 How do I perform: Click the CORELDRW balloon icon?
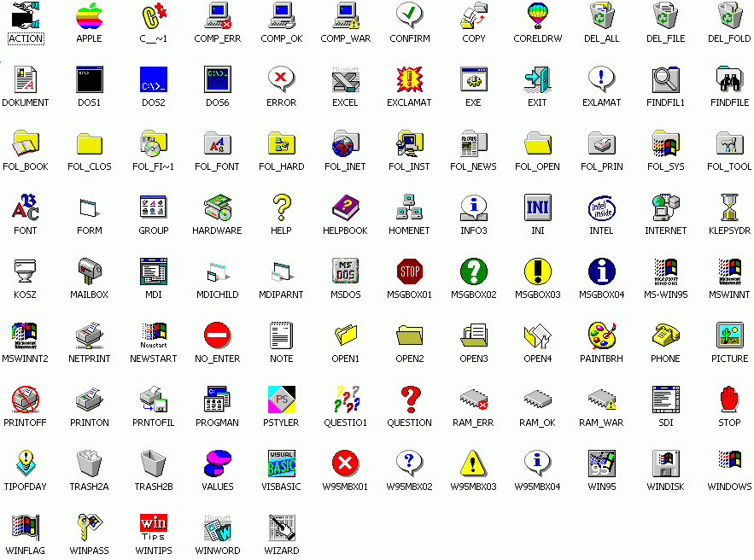coord(538,15)
